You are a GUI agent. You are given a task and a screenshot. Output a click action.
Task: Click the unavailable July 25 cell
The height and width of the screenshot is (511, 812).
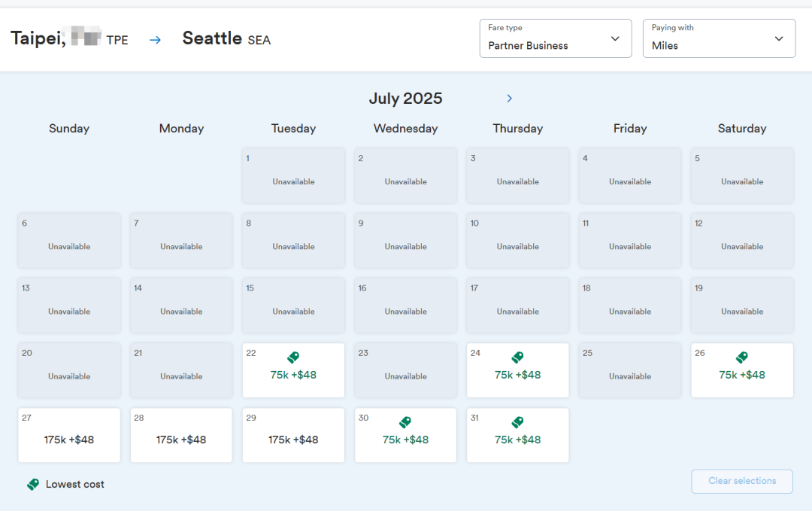(629, 370)
